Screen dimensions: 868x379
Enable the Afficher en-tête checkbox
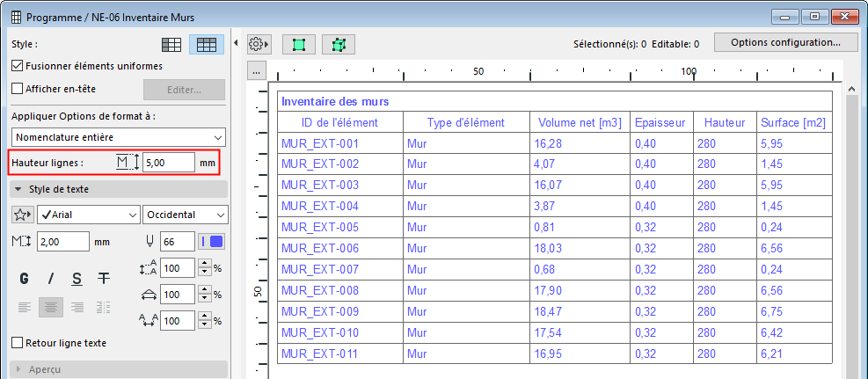point(18,88)
